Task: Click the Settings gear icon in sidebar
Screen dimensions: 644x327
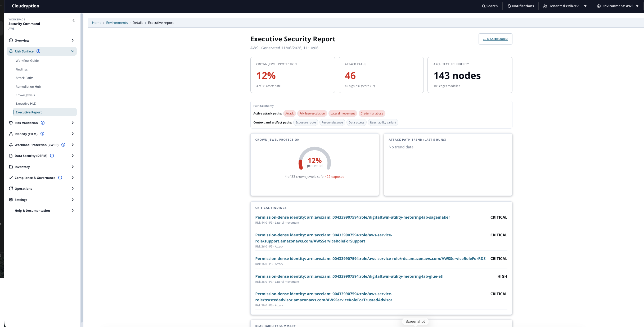Action: click(x=11, y=200)
